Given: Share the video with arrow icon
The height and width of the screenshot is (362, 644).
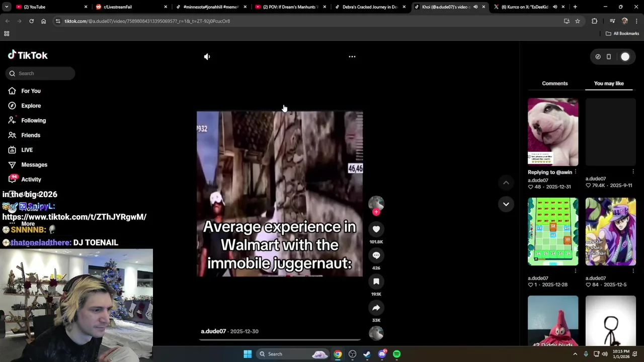Looking at the screenshot, I should tap(376, 307).
